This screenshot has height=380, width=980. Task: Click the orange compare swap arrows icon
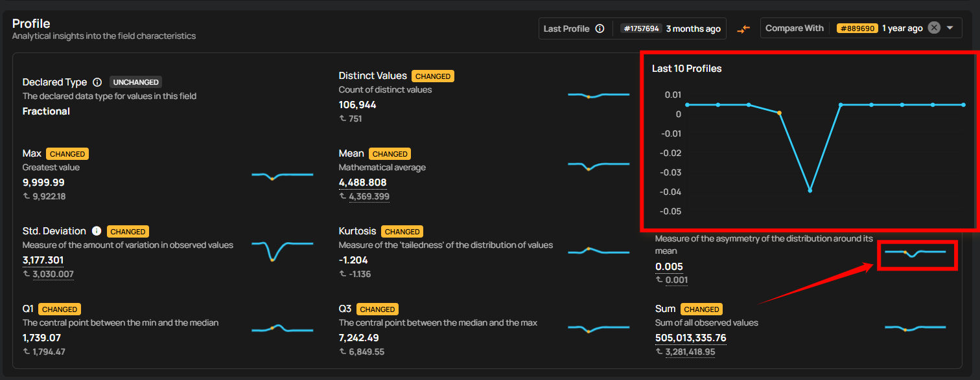(x=743, y=28)
